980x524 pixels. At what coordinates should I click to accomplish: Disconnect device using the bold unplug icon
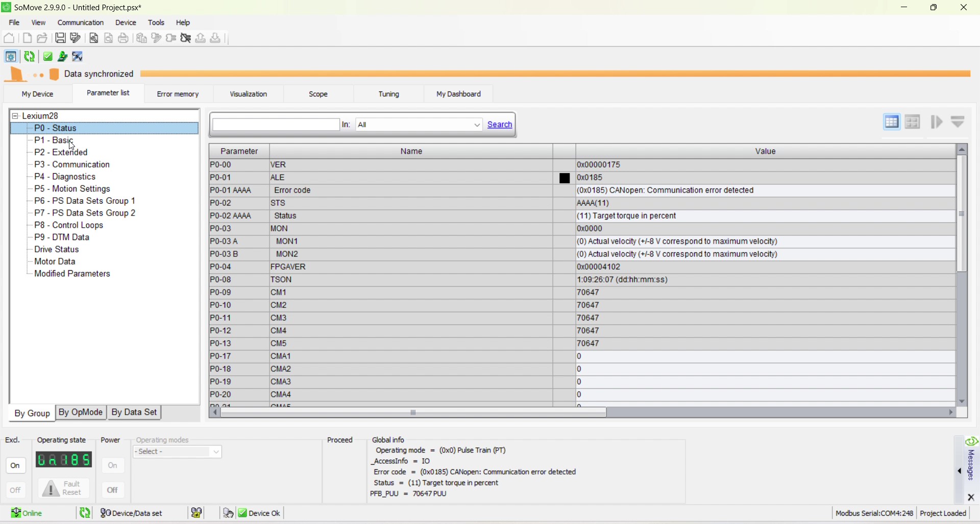coord(185,38)
